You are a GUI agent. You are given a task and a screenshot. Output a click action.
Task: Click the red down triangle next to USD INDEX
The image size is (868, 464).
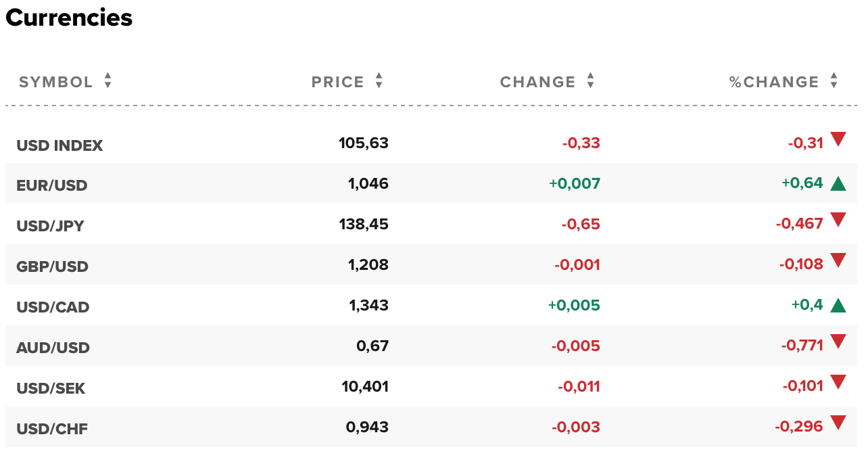pos(838,142)
